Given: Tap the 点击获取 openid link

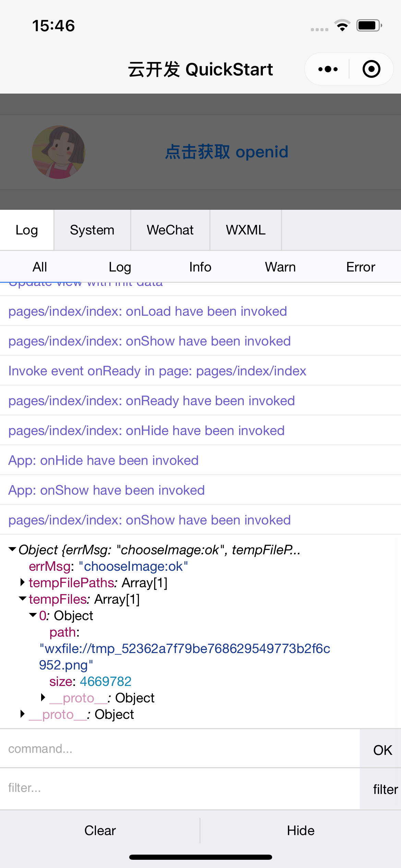Looking at the screenshot, I should click(227, 152).
